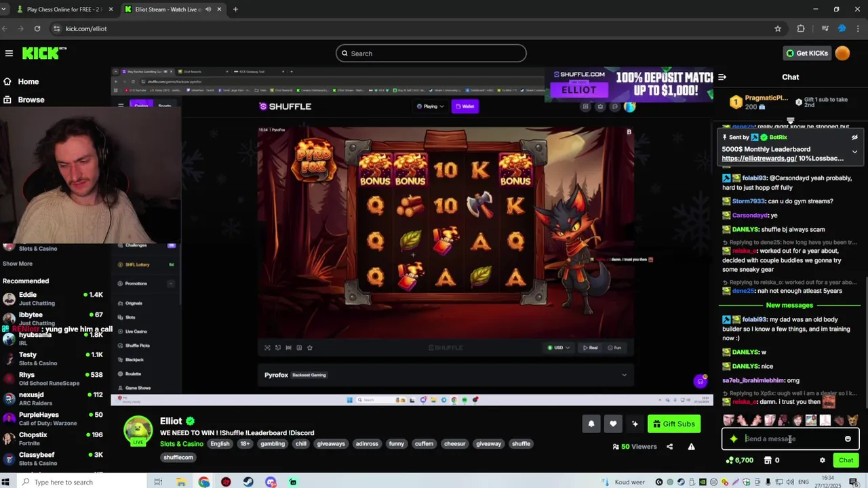Open the browser extensions puzzle icon
The image size is (868, 488).
[801, 28]
